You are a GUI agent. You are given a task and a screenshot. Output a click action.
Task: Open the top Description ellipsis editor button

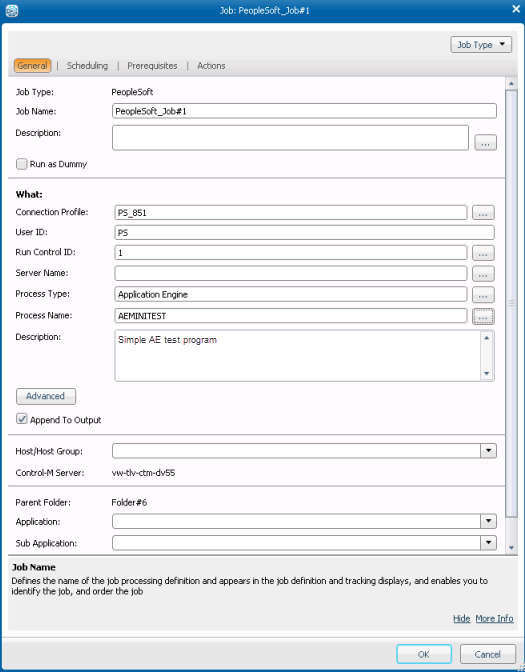(x=485, y=143)
